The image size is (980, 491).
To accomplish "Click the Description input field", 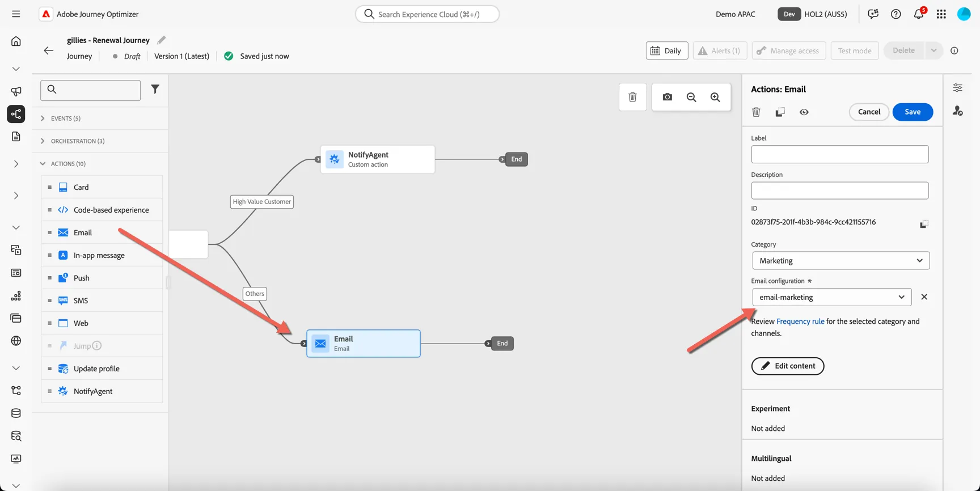I will click(840, 191).
